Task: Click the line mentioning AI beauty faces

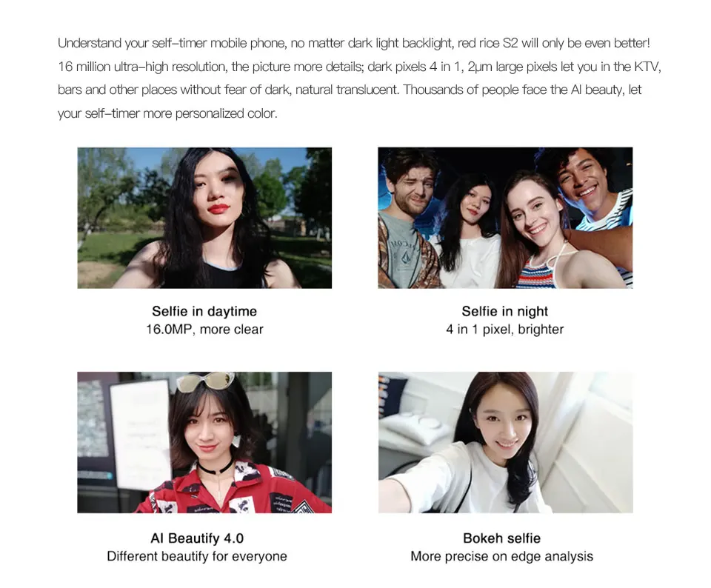Action: click(x=350, y=90)
